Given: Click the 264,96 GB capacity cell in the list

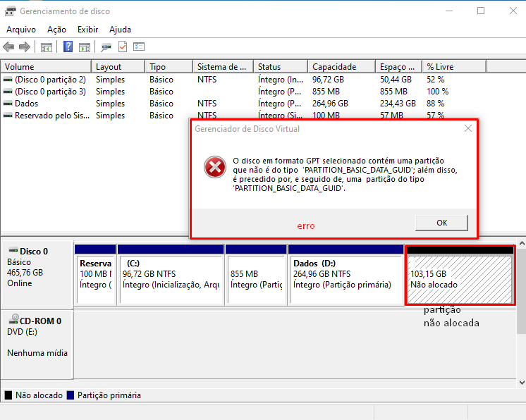Looking at the screenshot, I should (330, 104).
